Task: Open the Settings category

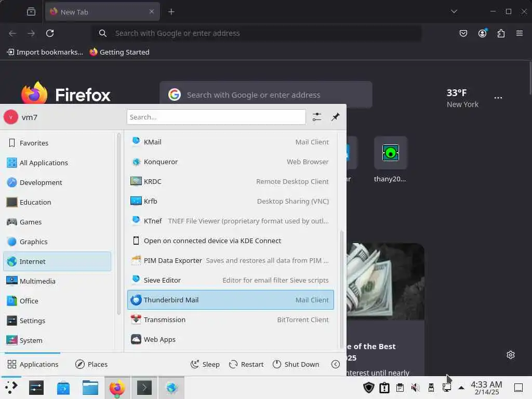Action: [x=57, y=321]
